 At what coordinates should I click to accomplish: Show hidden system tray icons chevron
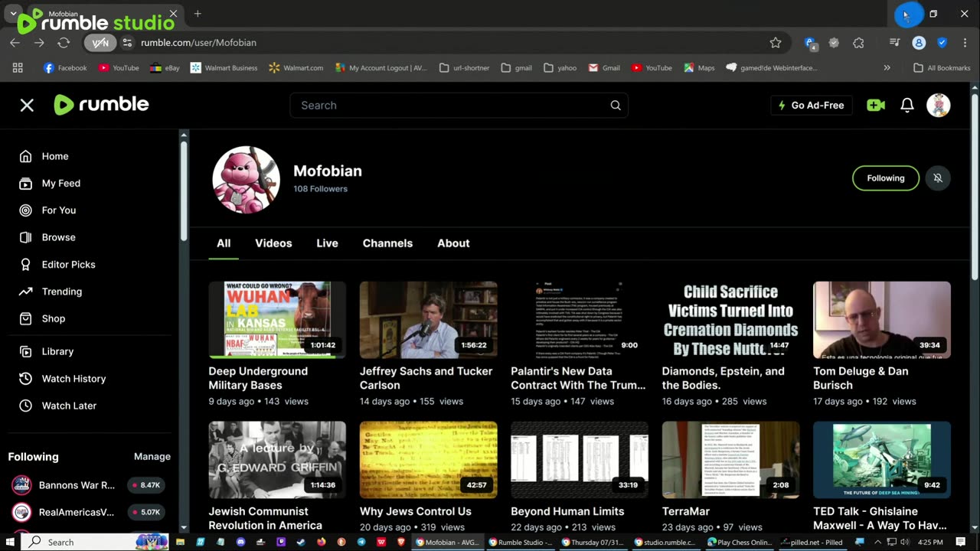click(x=877, y=542)
